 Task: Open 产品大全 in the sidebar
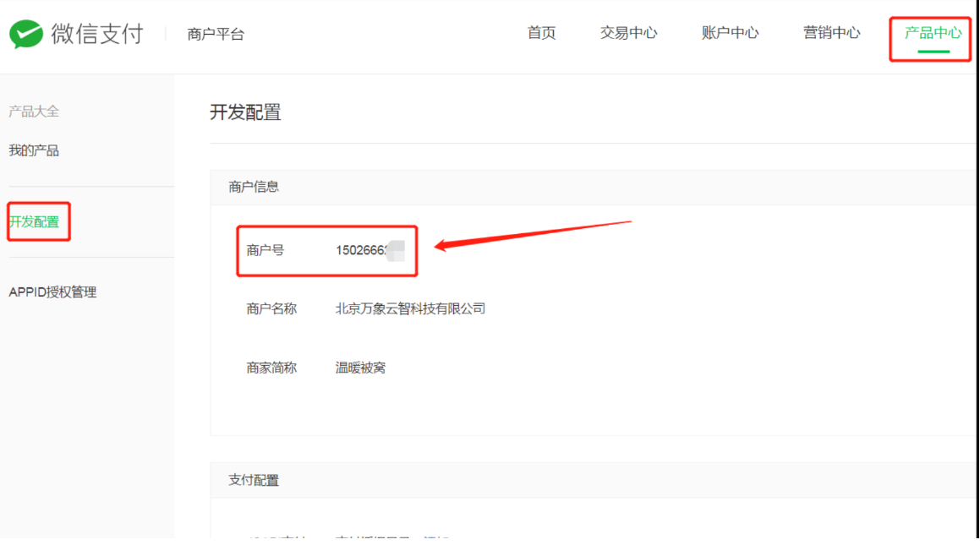pos(34,112)
